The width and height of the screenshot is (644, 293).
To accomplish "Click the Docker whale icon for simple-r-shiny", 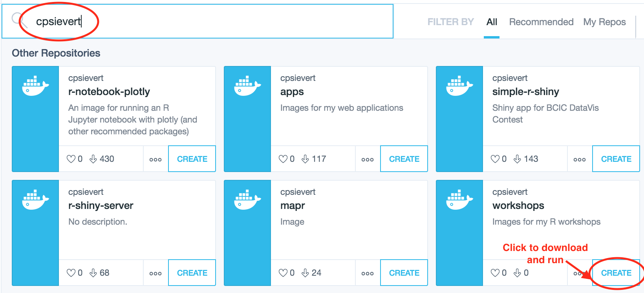I will [459, 86].
